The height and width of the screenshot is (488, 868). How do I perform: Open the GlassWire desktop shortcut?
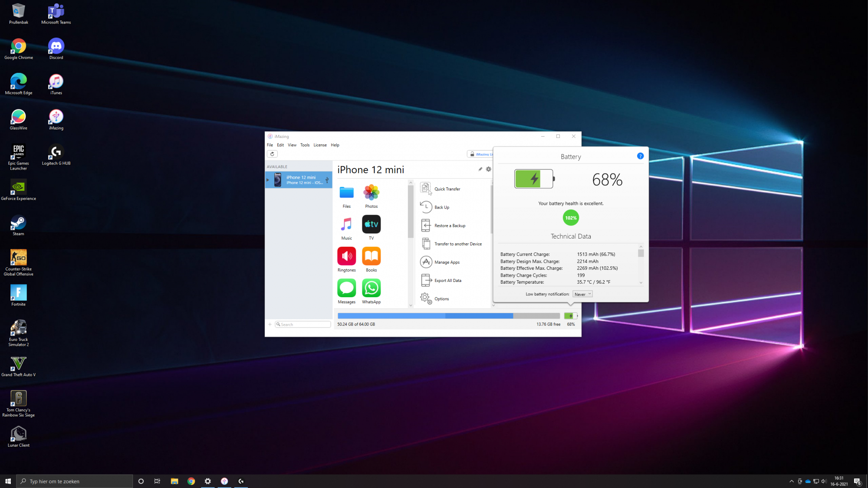pyautogui.click(x=19, y=119)
